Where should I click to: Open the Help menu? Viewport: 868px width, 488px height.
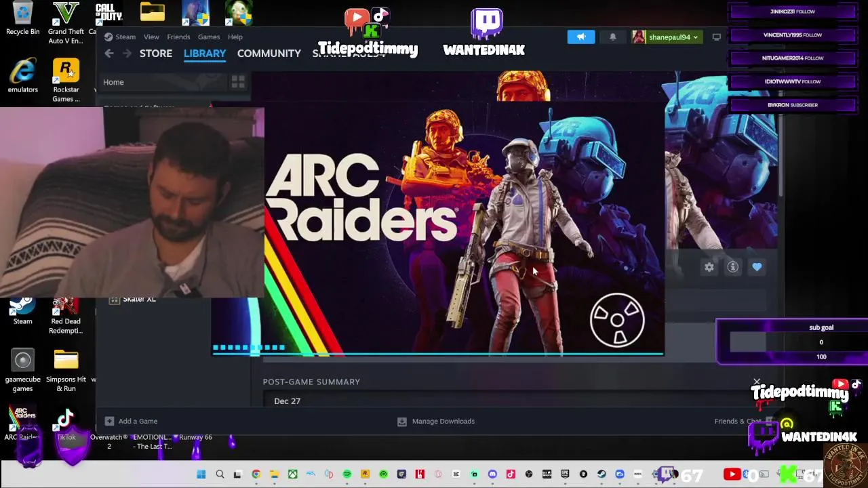[235, 37]
